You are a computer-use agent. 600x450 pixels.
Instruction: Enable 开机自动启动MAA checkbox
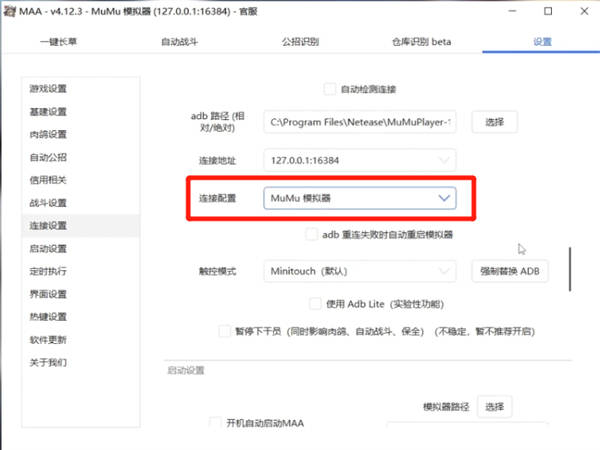(x=215, y=424)
